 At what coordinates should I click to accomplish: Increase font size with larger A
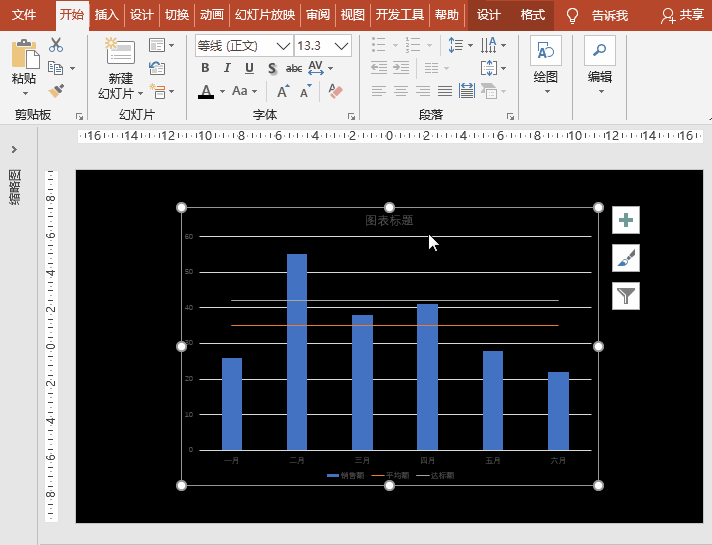[283, 91]
